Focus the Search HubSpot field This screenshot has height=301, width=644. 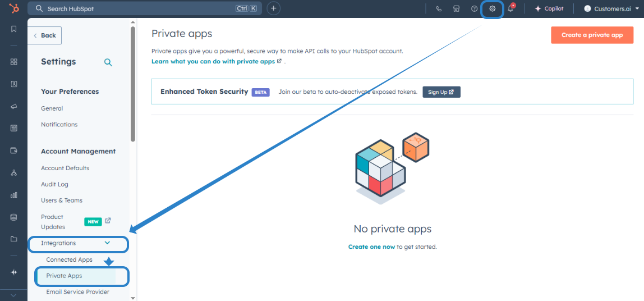click(x=145, y=8)
